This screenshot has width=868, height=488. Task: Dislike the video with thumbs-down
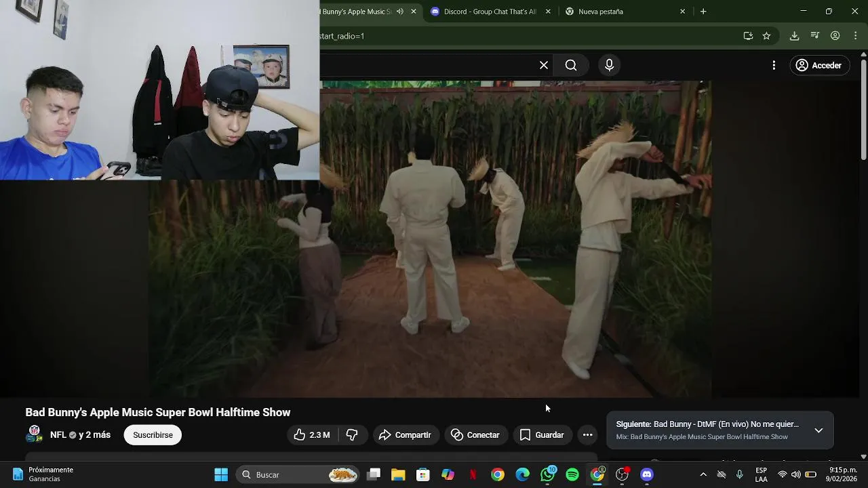click(x=352, y=435)
